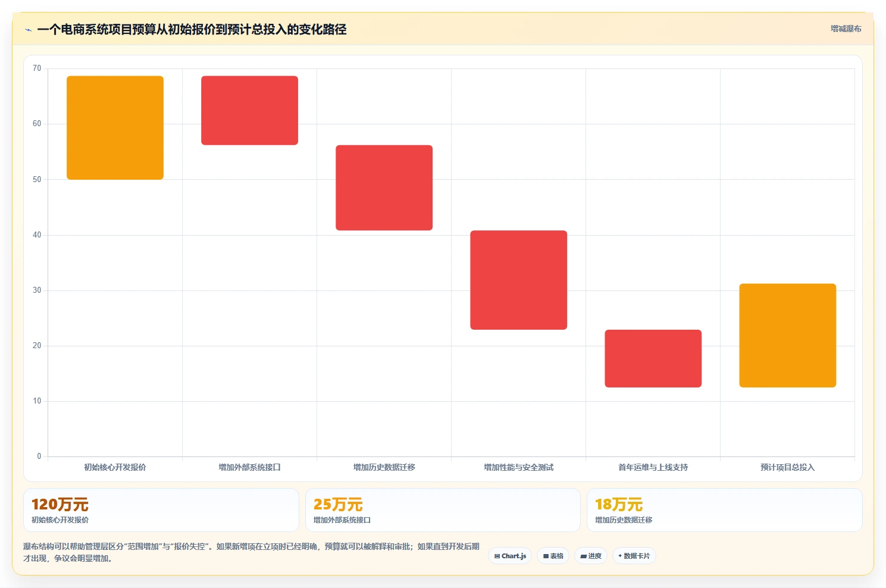This screenshot has width=886, height=588.
Task: Click the 增减瀑布 label in header
Action: 846,29
